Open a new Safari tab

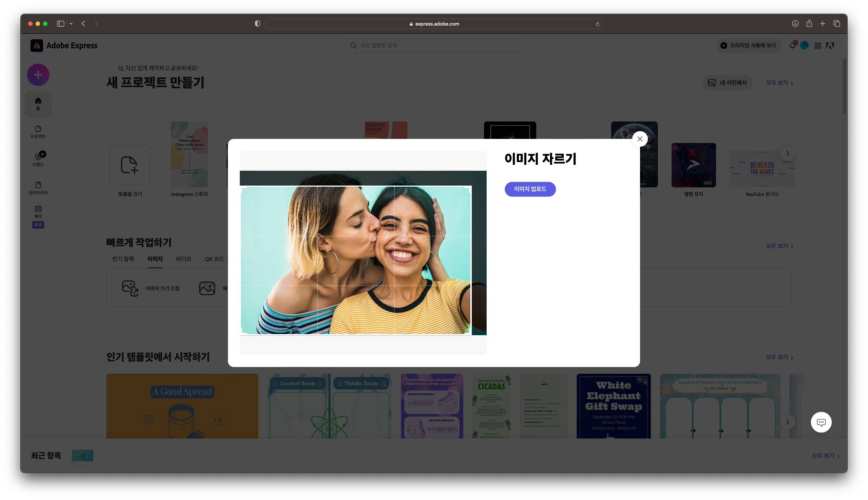(822, 24)
